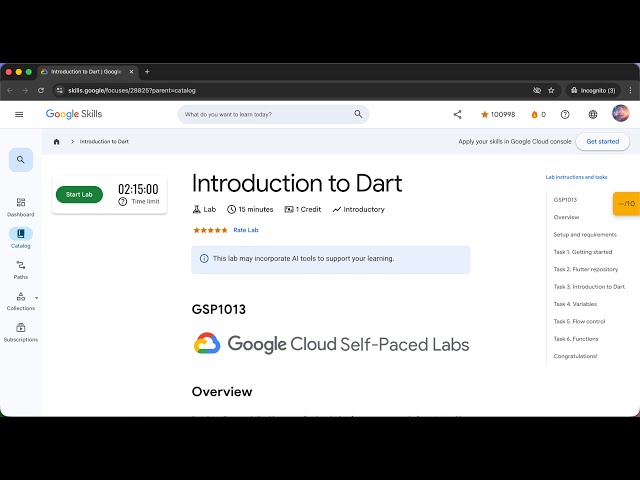Open the points star 100998 indicator

tap(498, 114)
